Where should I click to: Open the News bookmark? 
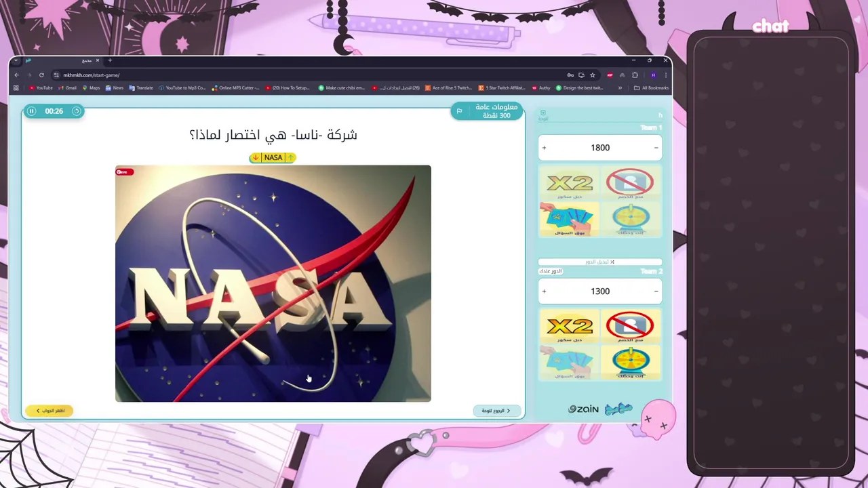click(115, 88)
